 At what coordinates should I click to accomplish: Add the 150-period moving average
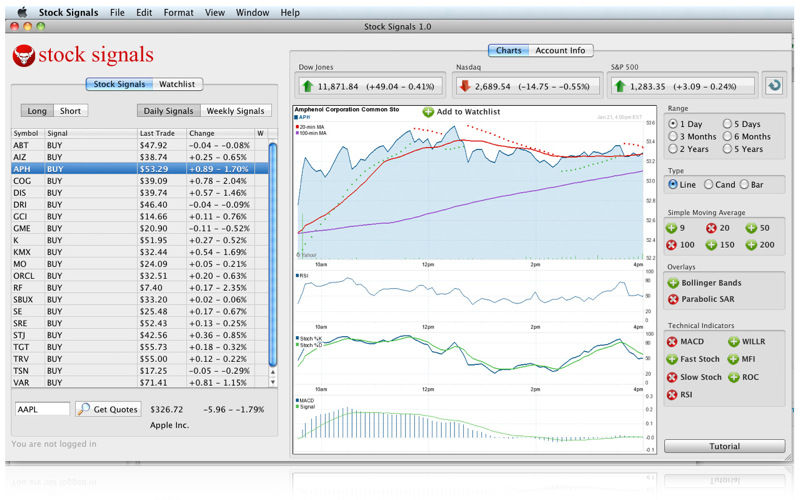tap(711, 245)
